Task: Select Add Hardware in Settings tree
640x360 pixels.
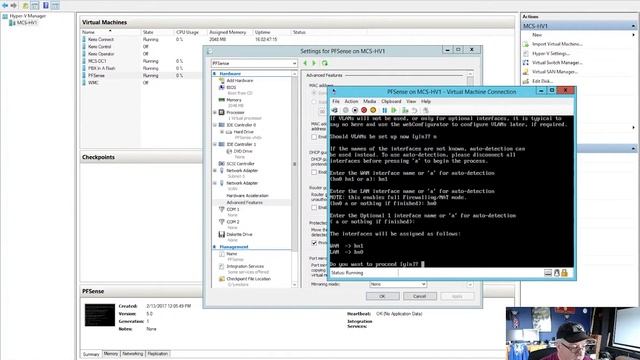Action: [240, 80]
